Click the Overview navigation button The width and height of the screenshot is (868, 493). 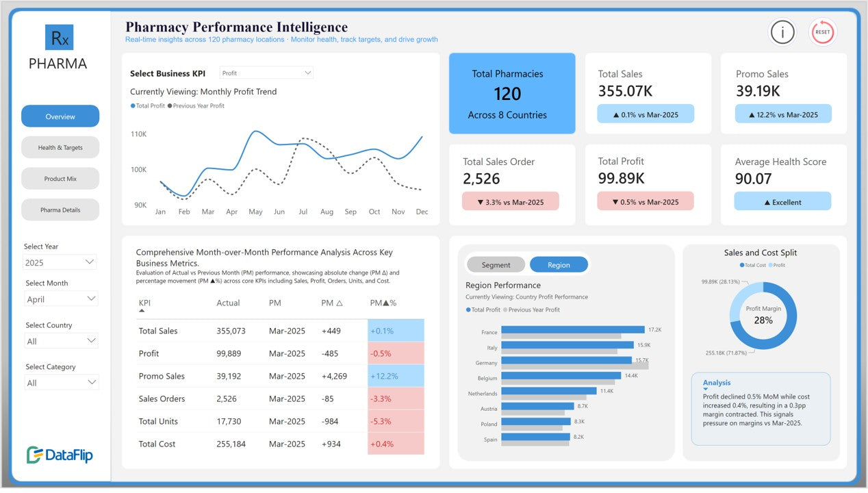(60, 116)
